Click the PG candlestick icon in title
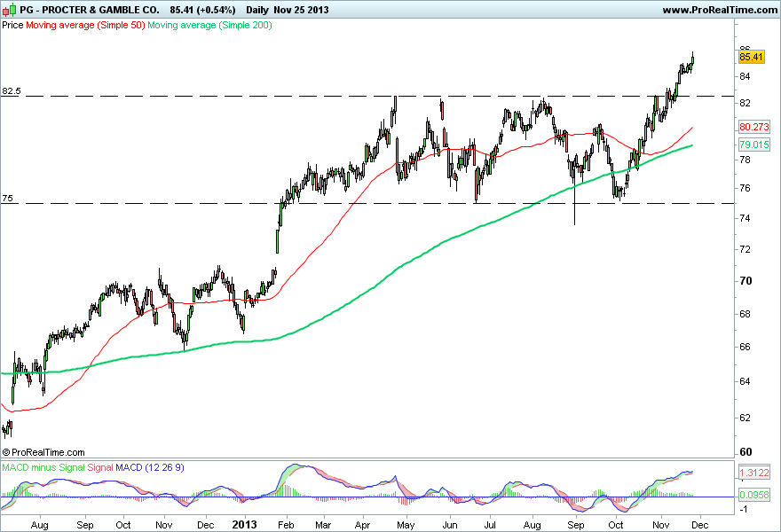781x532 pixels. click(10, 10)
